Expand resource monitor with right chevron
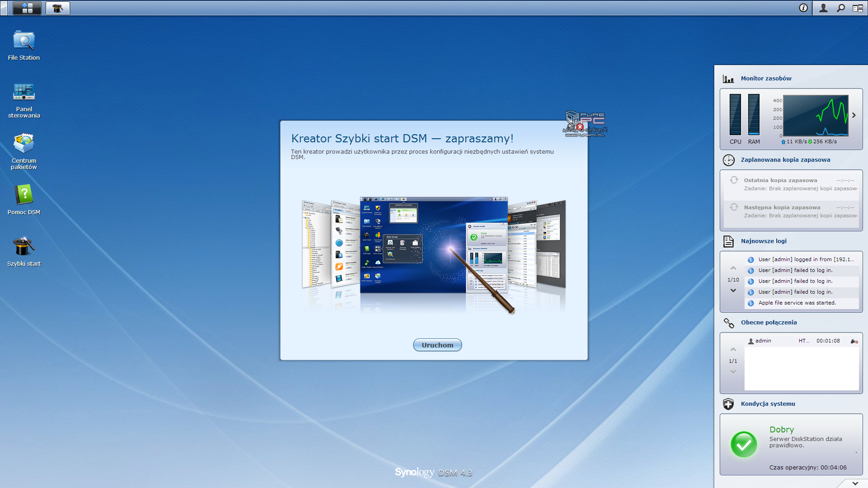Screen dimensions: 868x488 (854, 115)
